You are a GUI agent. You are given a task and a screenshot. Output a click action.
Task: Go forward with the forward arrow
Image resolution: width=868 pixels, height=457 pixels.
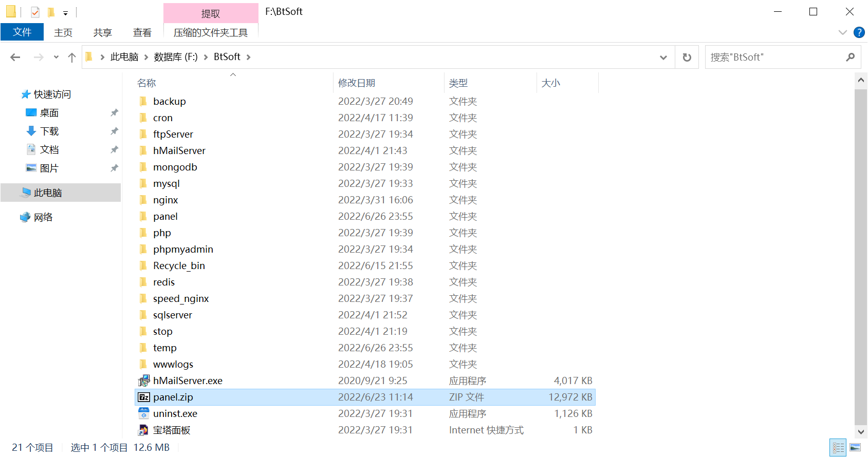point(39,57)
